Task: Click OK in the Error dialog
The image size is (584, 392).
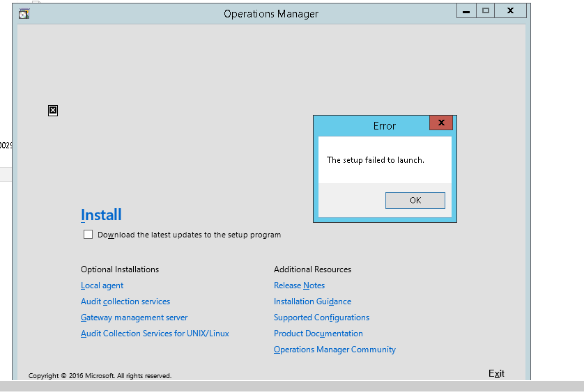Action: 415,201
